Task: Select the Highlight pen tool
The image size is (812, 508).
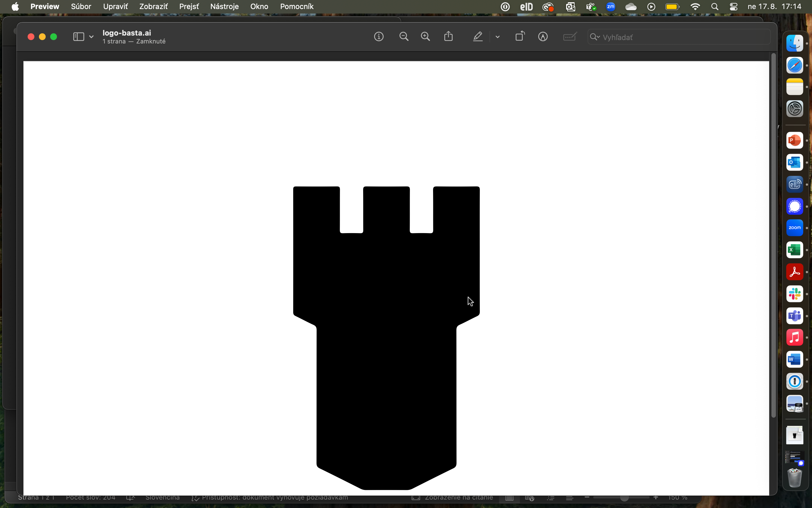Action: (478, 37)
